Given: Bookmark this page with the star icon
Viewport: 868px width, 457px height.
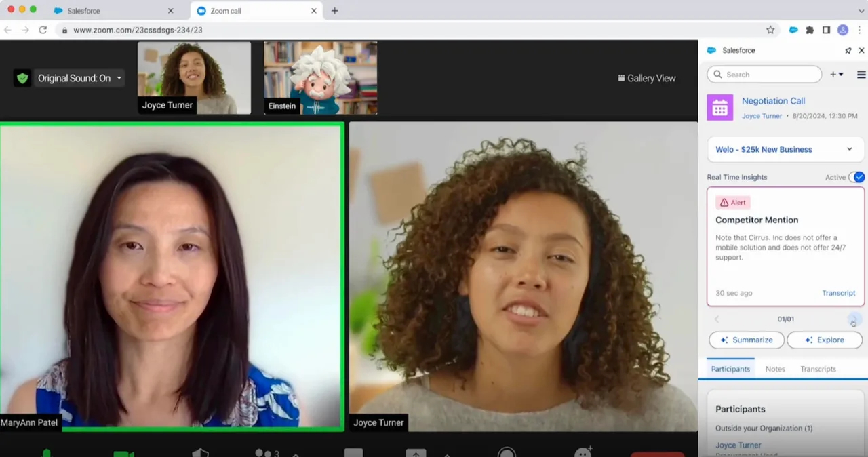Looking at the screenshot, I should click(770, 30).
